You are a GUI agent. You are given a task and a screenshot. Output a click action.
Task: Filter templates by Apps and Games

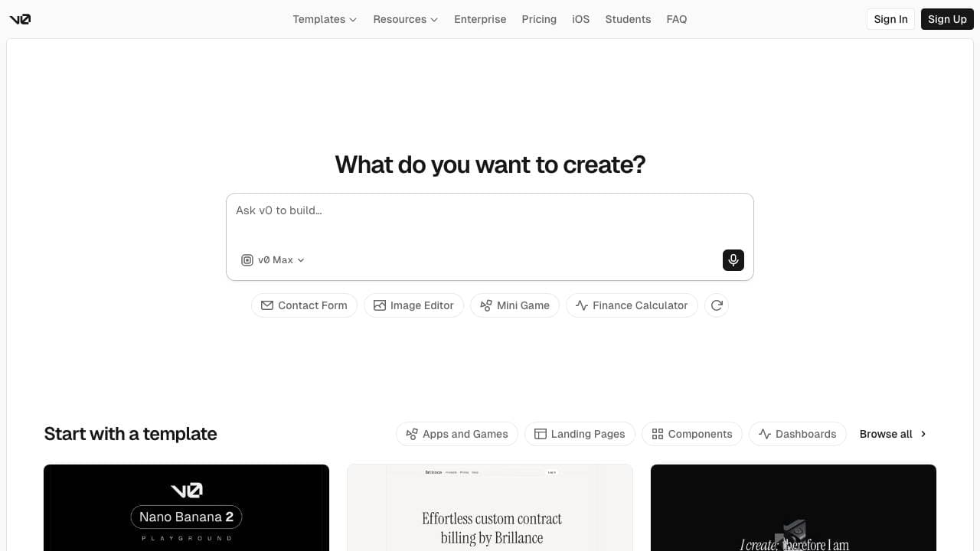[457, 434]
